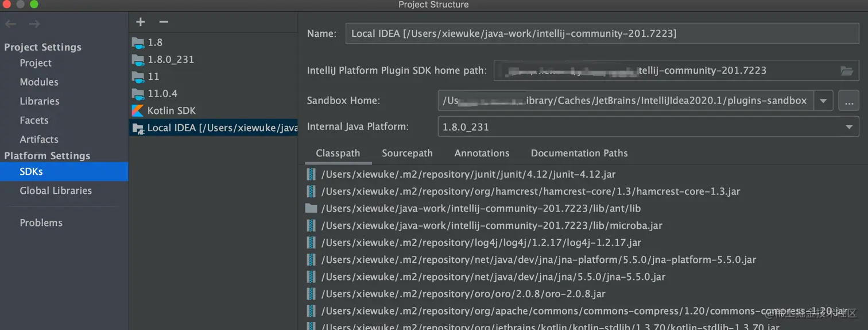Open Modules settings page
This screenshot has height=330, width=868.
click(x=39, y=82)
